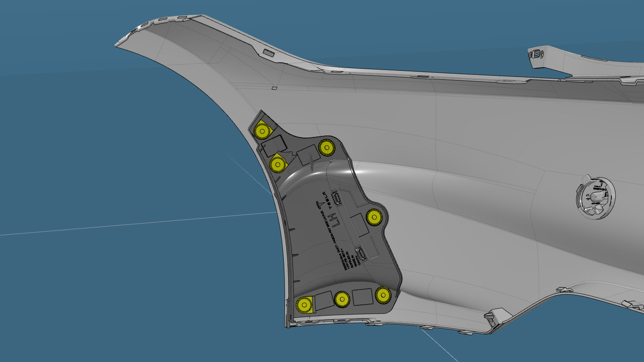Click the mounting bracket arm with two round holes
Screen dimensions: 644x362
point(539,56)
